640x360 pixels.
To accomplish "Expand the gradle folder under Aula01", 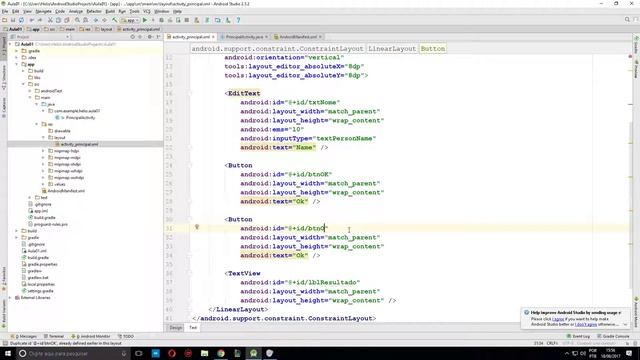I will (17, 51).
